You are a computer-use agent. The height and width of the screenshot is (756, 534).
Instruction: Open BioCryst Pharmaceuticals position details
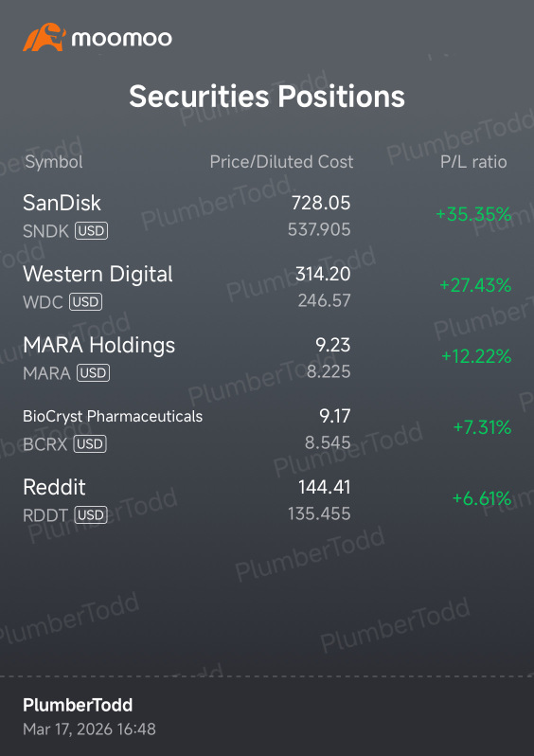267,428
